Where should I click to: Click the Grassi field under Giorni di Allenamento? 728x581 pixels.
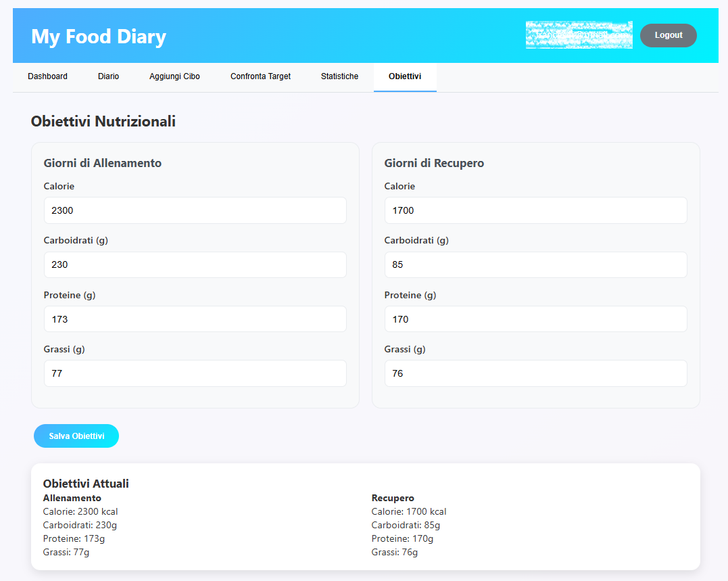[x=195, y=373]
